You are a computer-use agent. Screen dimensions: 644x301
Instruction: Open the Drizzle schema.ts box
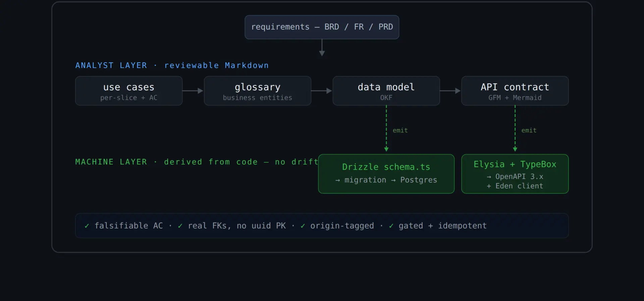tap(386, 174)
